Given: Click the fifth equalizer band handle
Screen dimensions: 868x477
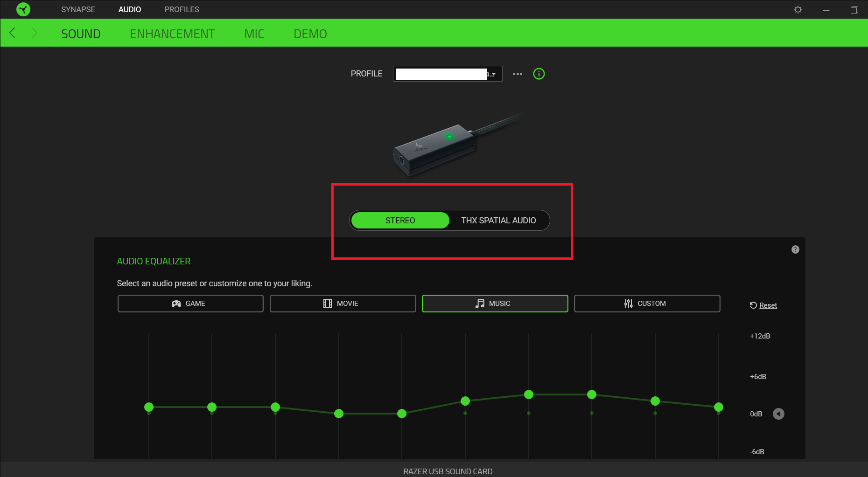Looking at the screenshot, I should point(402,414).
